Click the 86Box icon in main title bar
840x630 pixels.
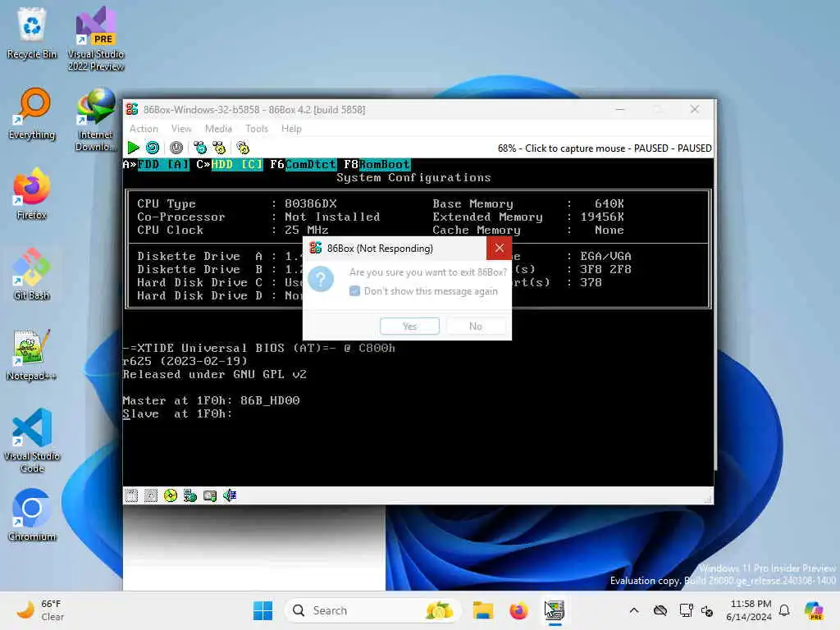pyautogui.click(x=132, y=109)
